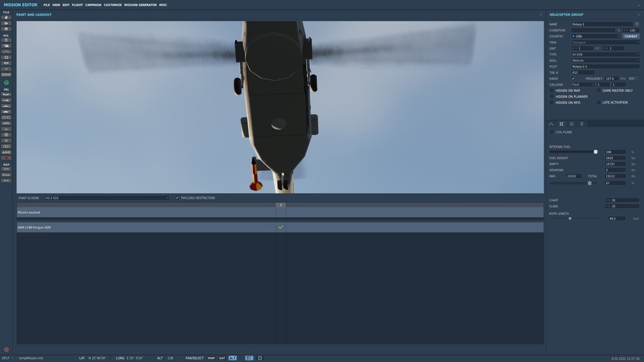Select the airplane group placement tool
The image size is (644, 362).
click(6, 95)
